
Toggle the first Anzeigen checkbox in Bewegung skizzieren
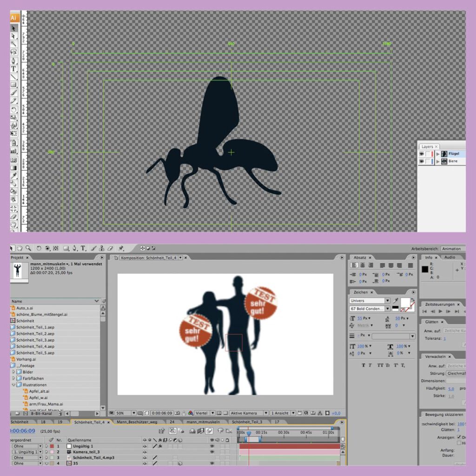coord(459,437)
